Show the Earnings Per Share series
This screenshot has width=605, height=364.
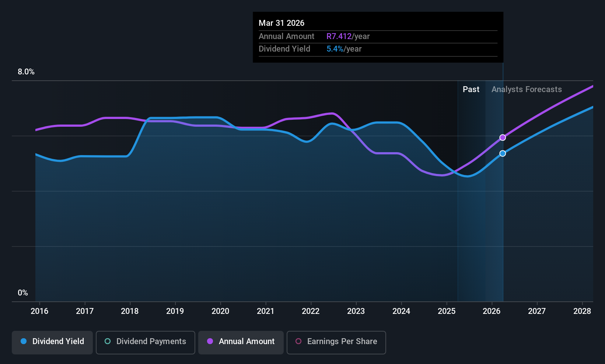click(336, 343)
